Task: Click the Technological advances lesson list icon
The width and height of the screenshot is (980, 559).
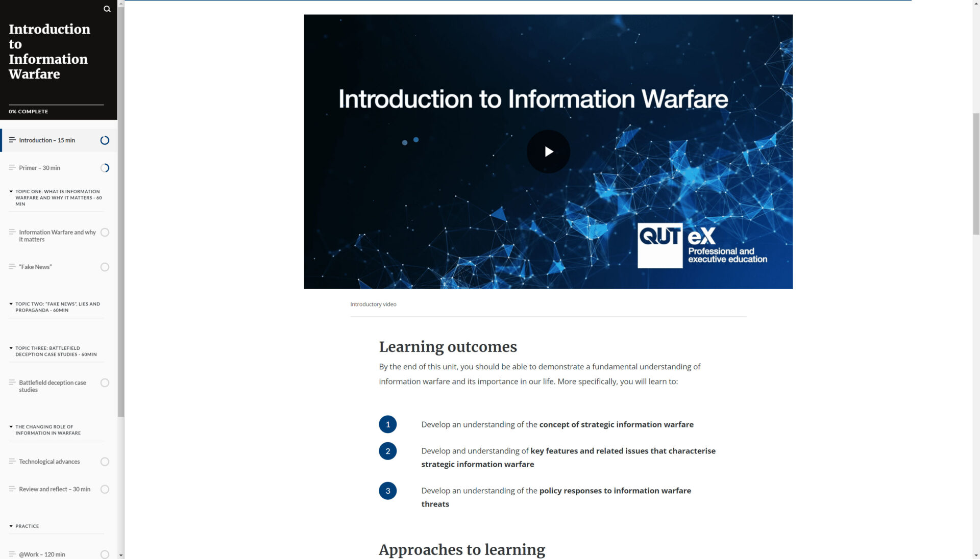Action: tap(12, 461)
